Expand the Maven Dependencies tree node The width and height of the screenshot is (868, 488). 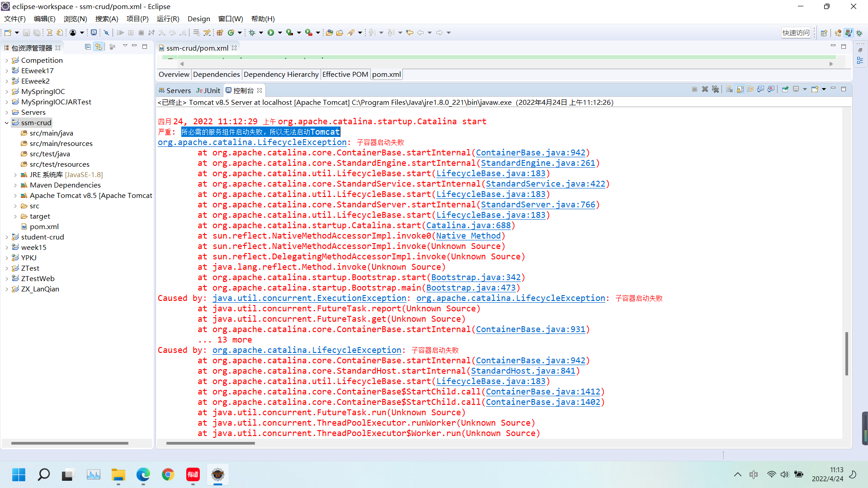pyautogui.click(x=15, y=185)
